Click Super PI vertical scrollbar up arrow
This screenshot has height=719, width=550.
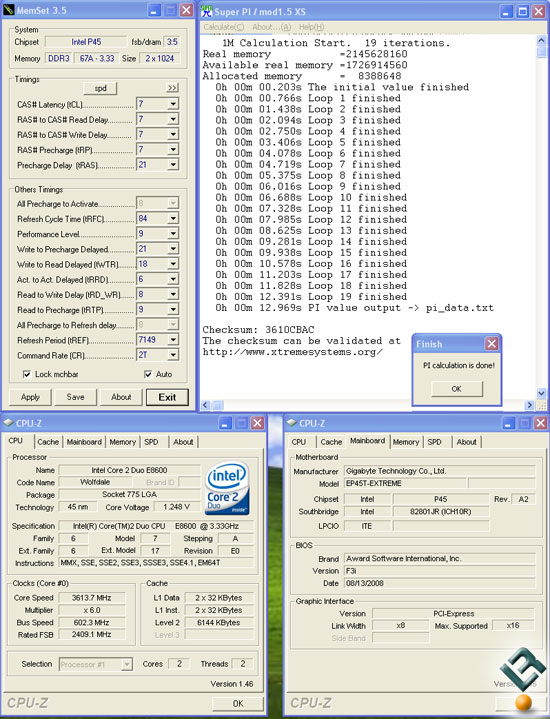541,40
